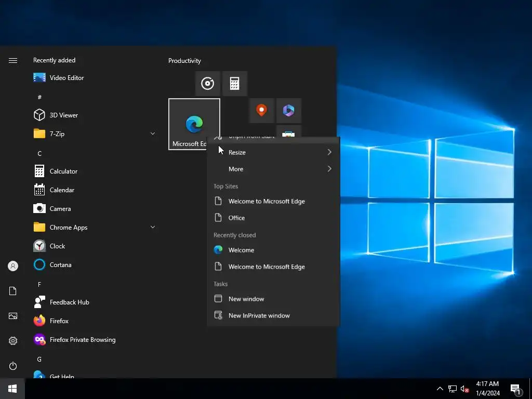Click the Power button icon

(13, 366)
